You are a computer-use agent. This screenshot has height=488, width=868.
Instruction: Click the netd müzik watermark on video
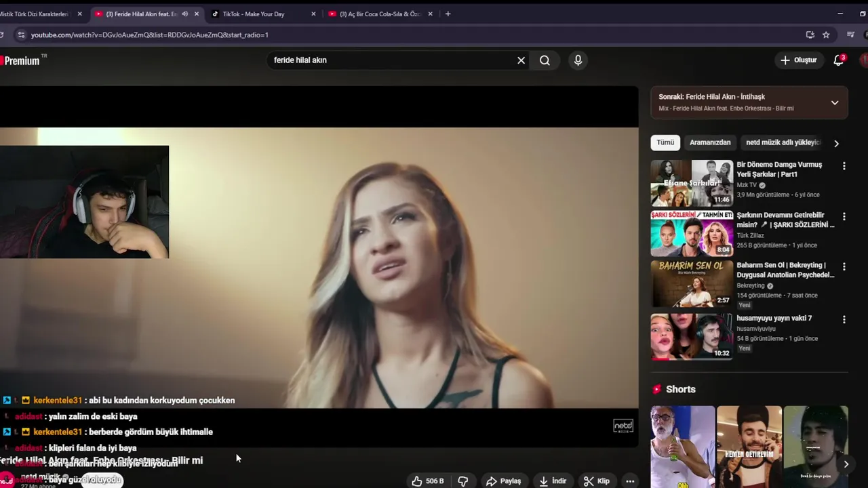[x=623, y=426]
